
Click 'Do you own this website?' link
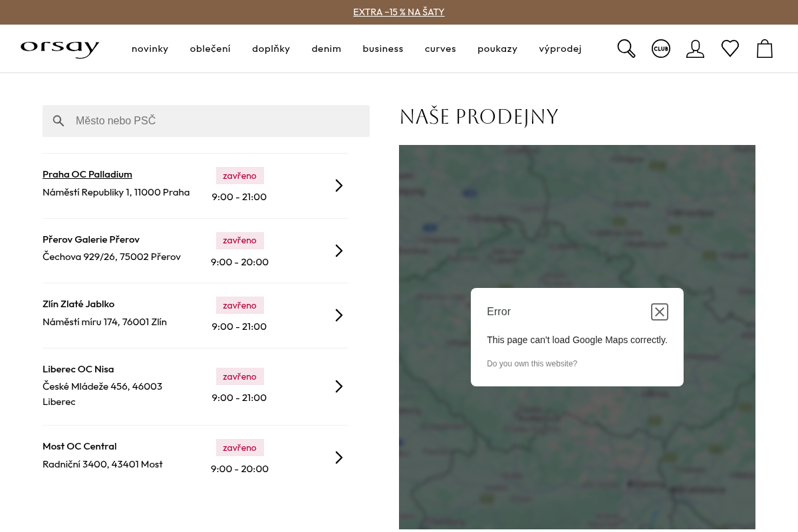click(532, 364)
